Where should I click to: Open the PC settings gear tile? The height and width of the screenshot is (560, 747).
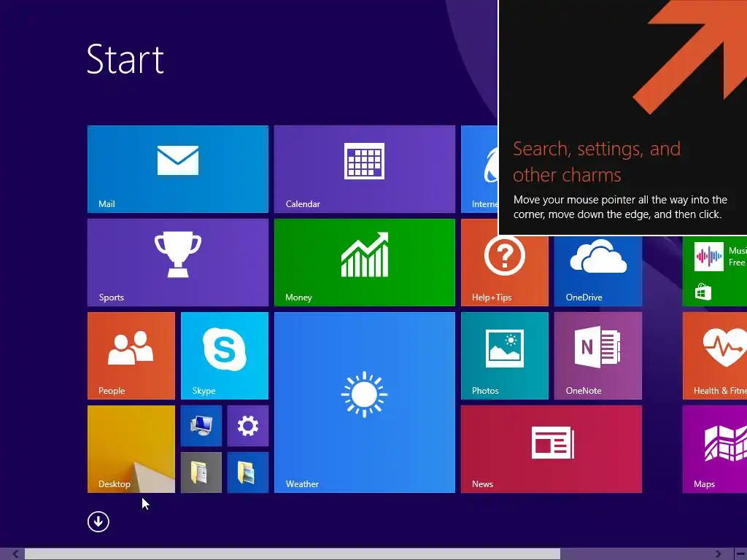[248, 426]
